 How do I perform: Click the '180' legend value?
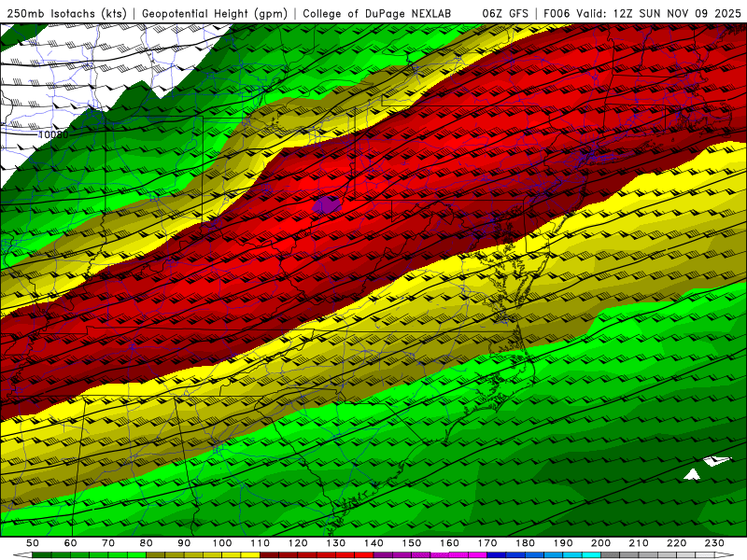pyautogui.click(x=525, y=543)
